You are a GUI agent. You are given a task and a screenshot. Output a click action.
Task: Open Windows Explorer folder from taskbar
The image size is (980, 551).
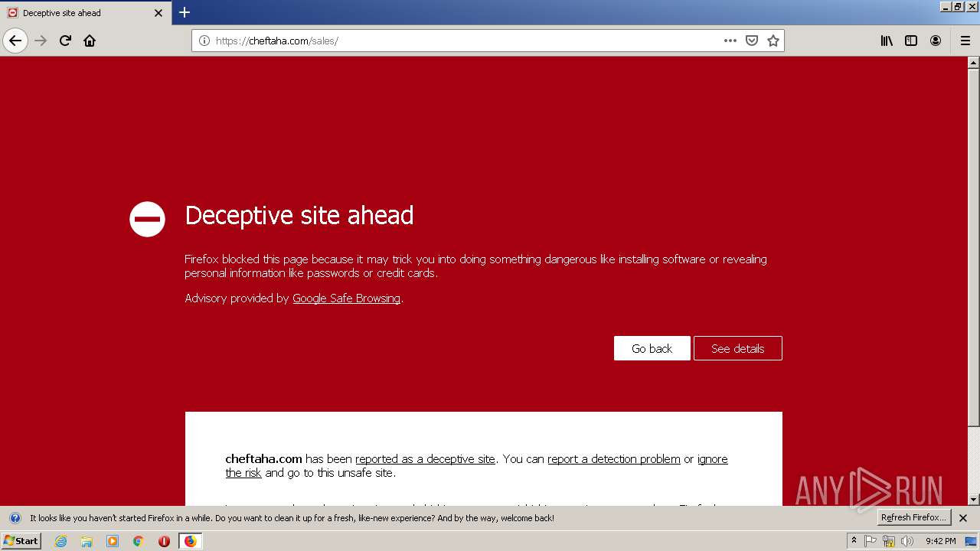click(87, 541)
